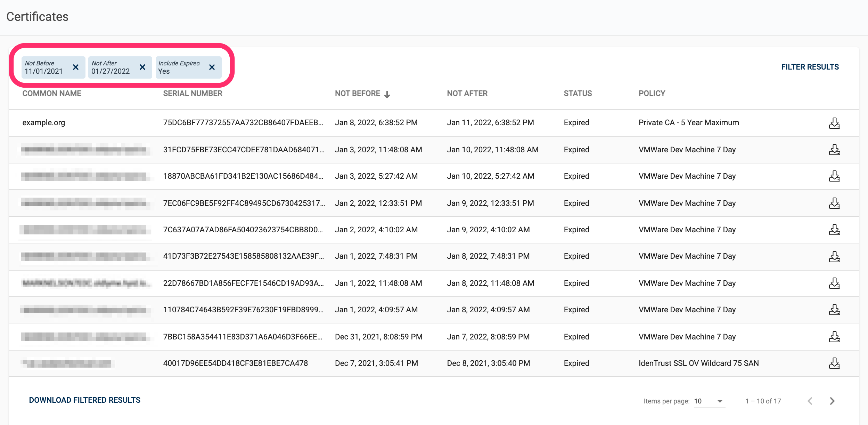Select the IdenTrust SSL OV Wildcard 75 SAN policy
This screenshot has height=425, width=868.
tap(699, 363)
